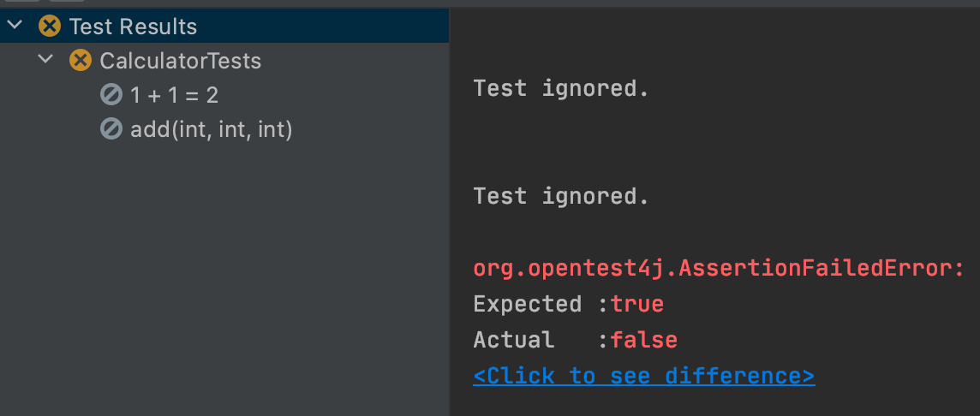Collapse the CalculatorTests node chevron
Screen dimensions: 980x416
coord(45,59)
